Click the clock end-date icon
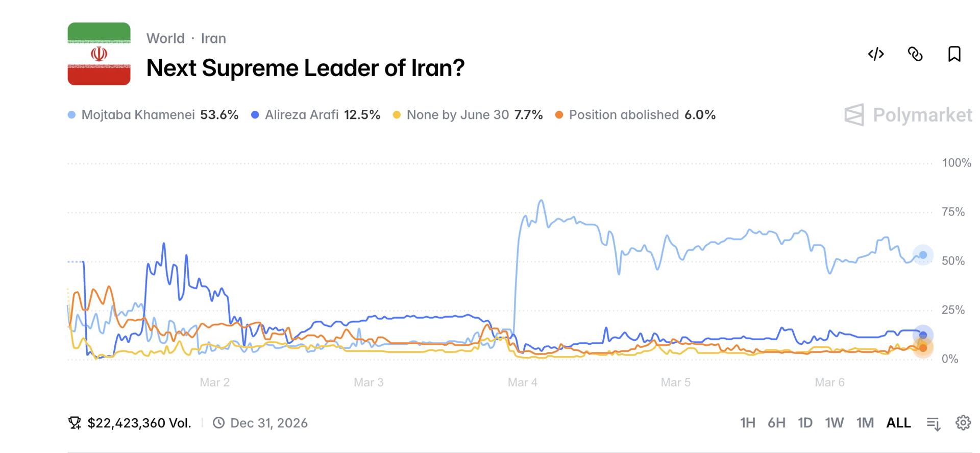 [218, 423]
